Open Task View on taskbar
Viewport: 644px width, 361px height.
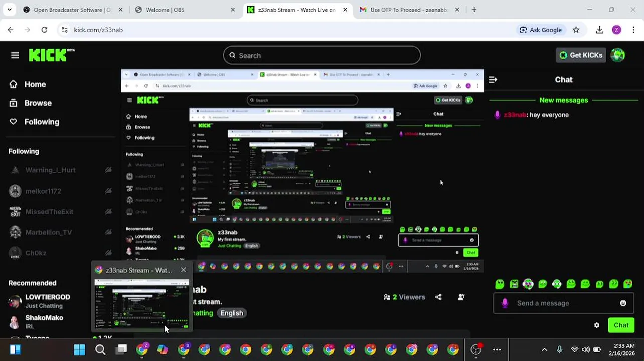pos(121,349)
